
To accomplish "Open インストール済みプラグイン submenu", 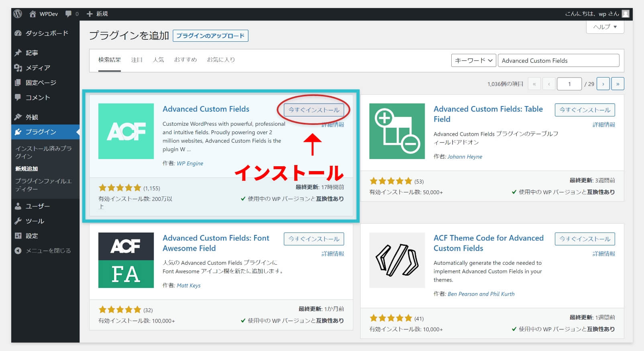I will pos(43,152).
